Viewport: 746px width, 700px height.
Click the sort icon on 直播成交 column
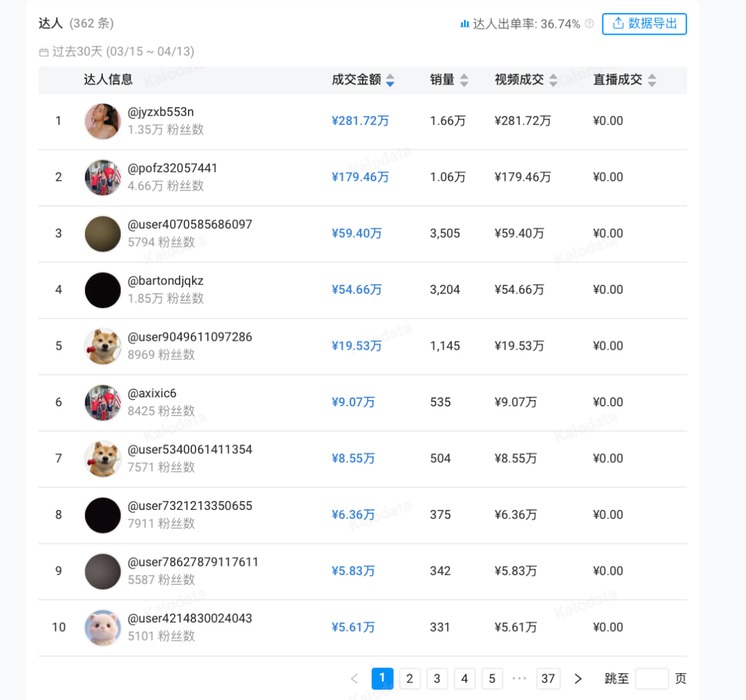click(x=653, y=80)
